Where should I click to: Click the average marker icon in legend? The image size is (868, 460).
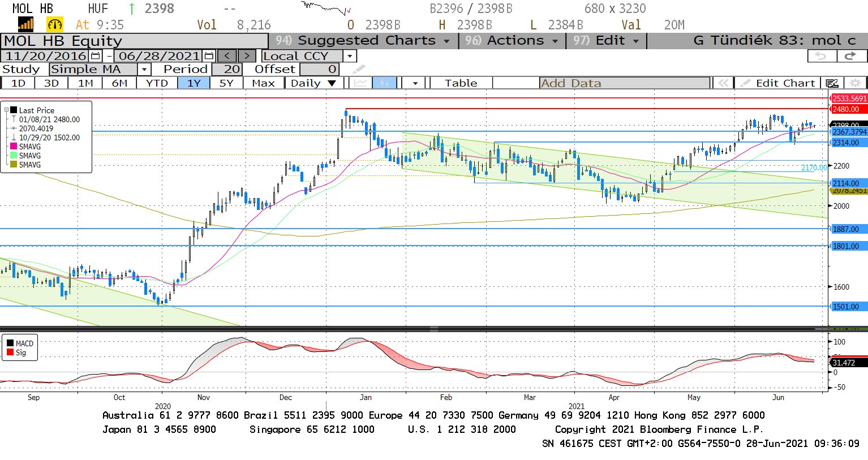tap(14, 128)
